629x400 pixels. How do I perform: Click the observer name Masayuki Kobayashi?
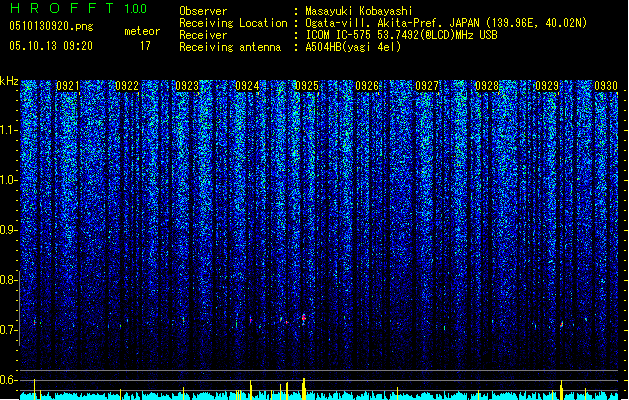[359, 11]
